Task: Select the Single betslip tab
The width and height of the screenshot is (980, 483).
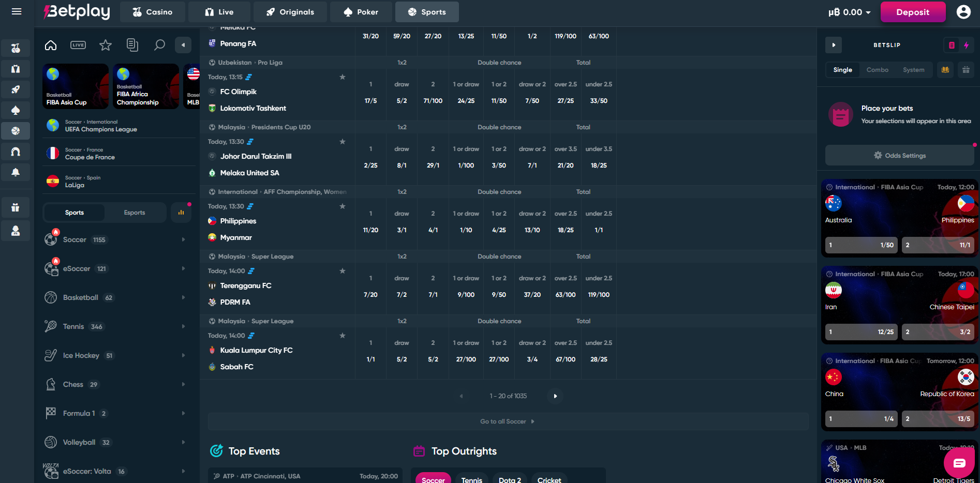Action: [x=842, y=70]
